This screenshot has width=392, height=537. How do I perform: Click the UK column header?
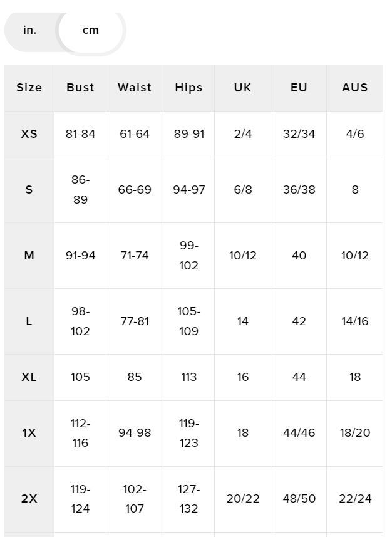[242, 88]
